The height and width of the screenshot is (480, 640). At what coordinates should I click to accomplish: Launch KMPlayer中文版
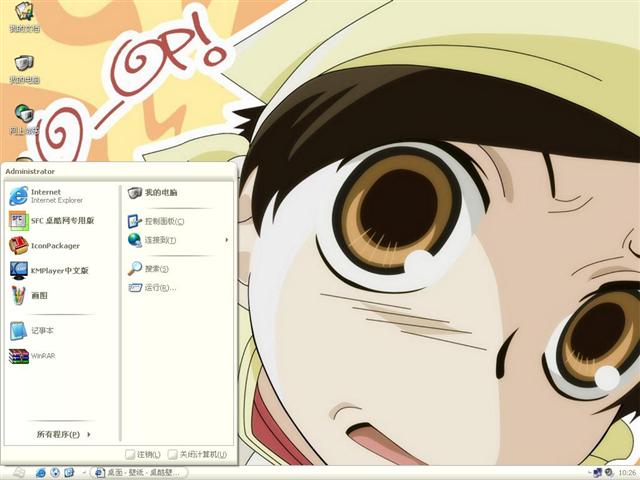click(x=61, y=270)
